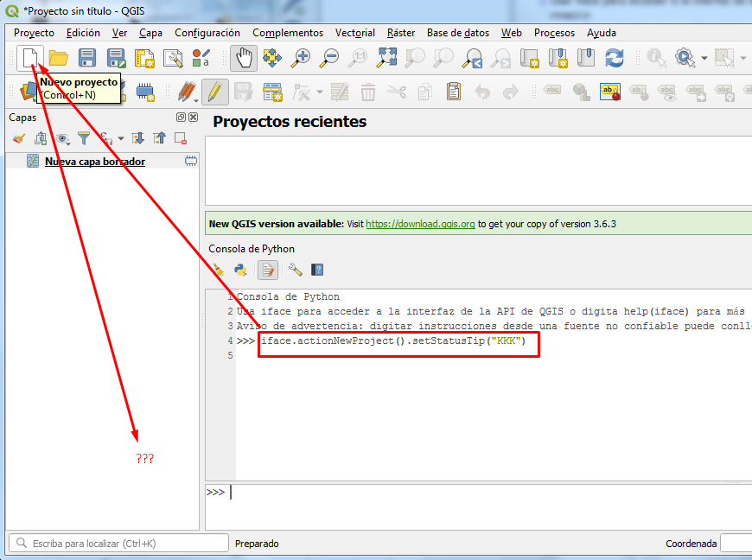Open Show Bookmarks icon
Screen dimensions: 752x560
click(586, 58)
